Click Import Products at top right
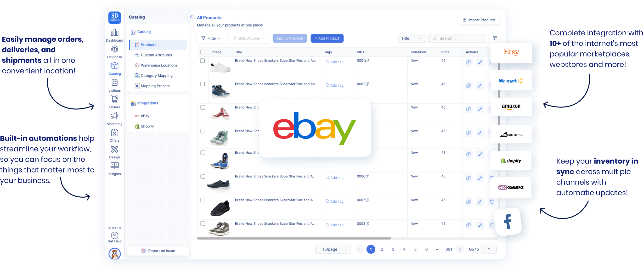 click(479, 20)
